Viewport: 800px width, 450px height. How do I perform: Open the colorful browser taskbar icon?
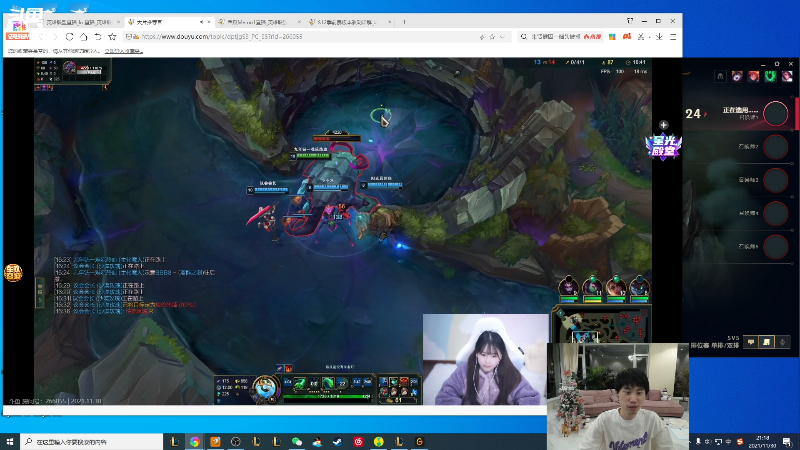click(194, 441)
